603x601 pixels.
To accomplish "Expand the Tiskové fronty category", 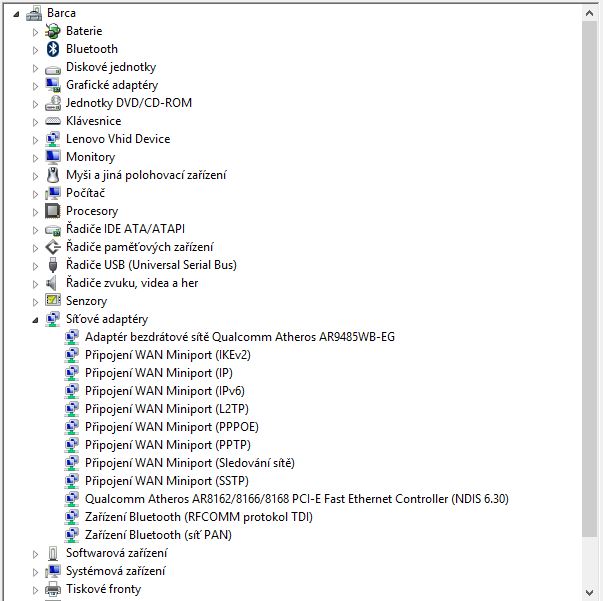I will tap(35, 591).
